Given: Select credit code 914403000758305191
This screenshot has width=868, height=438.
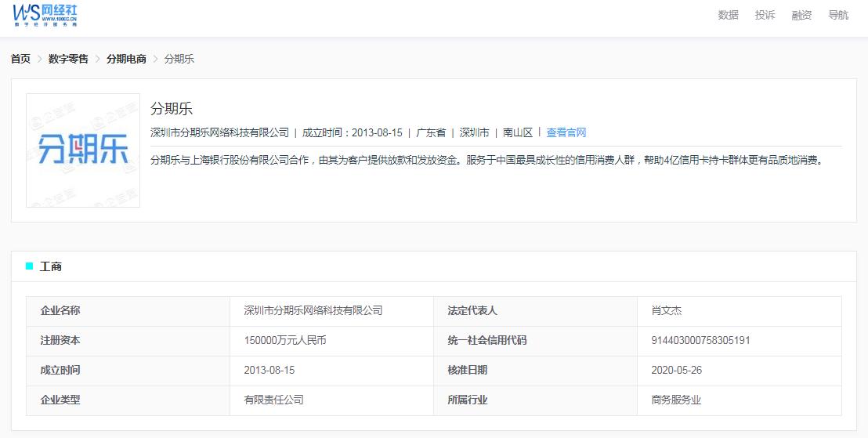Looking at the screenshot, I should click(701, 341).
